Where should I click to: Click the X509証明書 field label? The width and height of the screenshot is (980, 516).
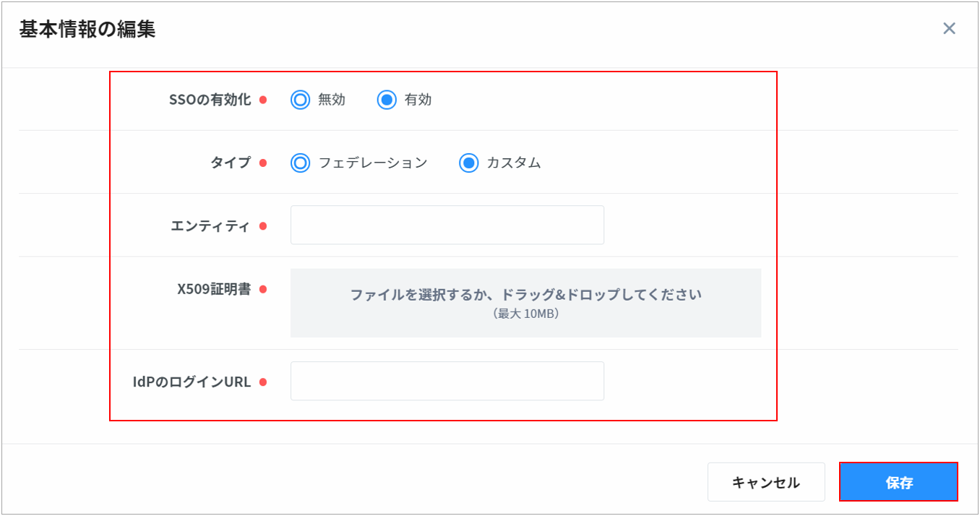click(214, 289)
